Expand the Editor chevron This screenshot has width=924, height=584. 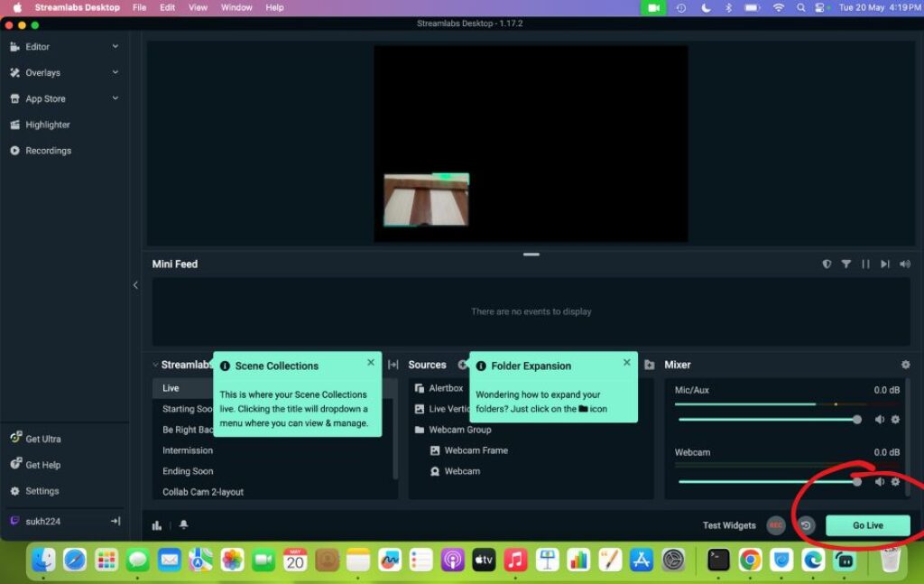115,46
